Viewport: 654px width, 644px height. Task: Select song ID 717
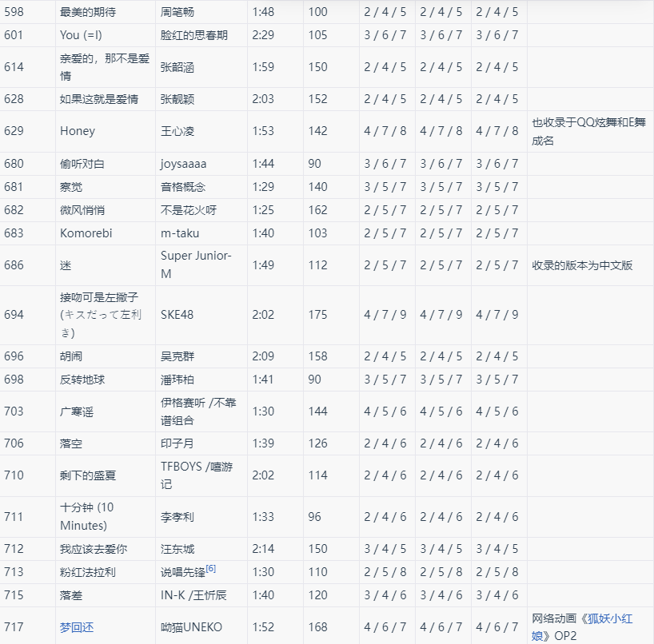click(14, 627)
